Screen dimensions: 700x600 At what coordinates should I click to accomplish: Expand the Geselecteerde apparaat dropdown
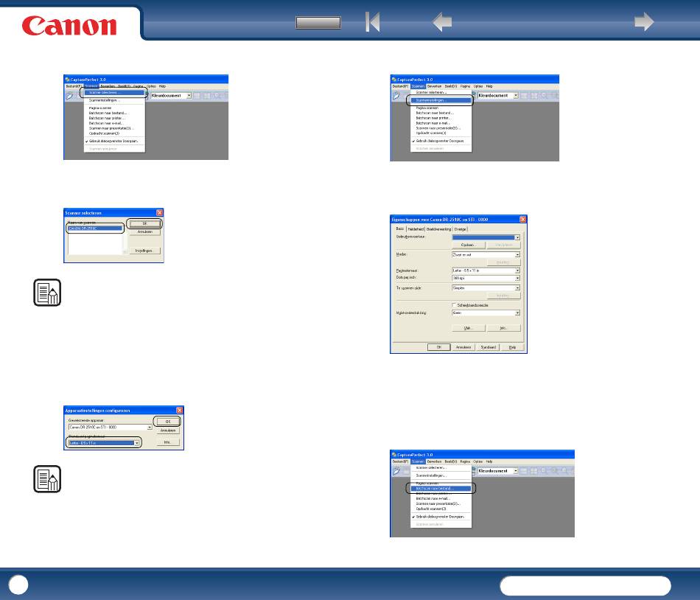point(150,428)
